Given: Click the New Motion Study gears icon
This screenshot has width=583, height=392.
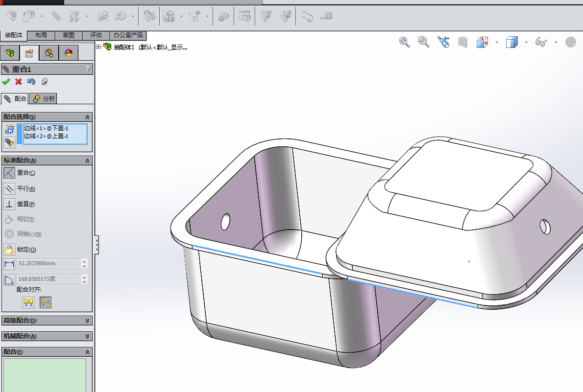Looking at the screenshot, I should tap(223, 16).
